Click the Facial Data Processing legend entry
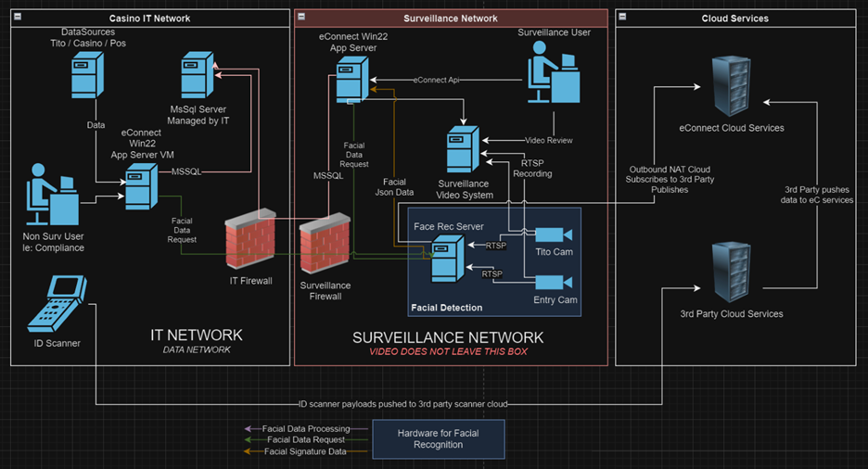 [306, 428]
